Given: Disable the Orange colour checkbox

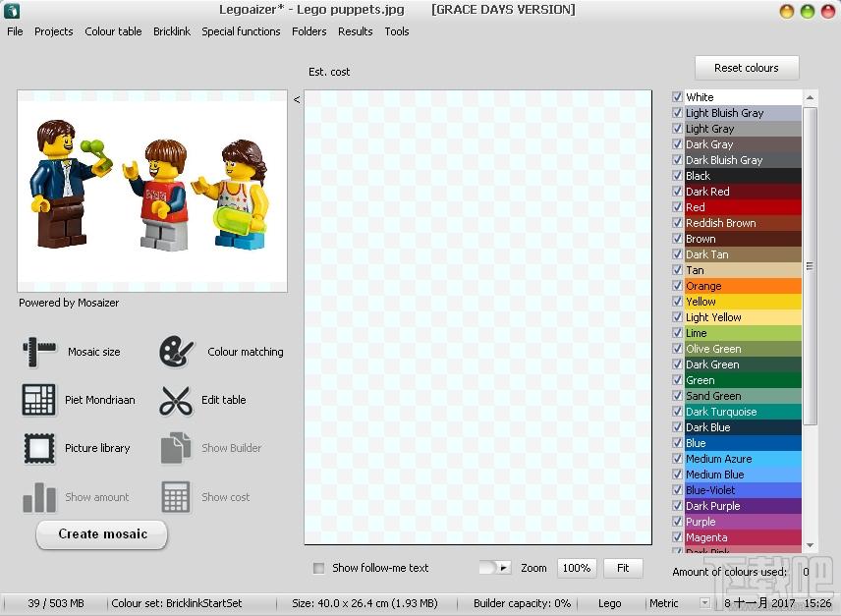Looking at the screenshot, I should tap(677, 286).
